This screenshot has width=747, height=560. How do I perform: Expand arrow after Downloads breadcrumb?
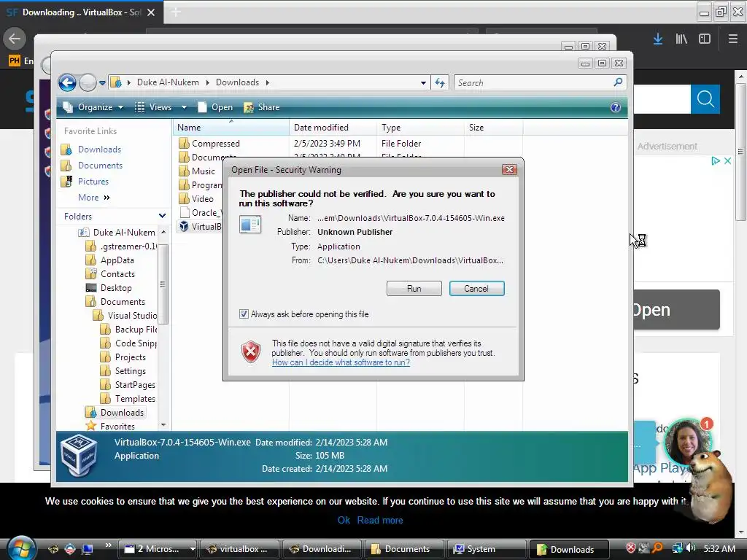[x=267, y=82]
